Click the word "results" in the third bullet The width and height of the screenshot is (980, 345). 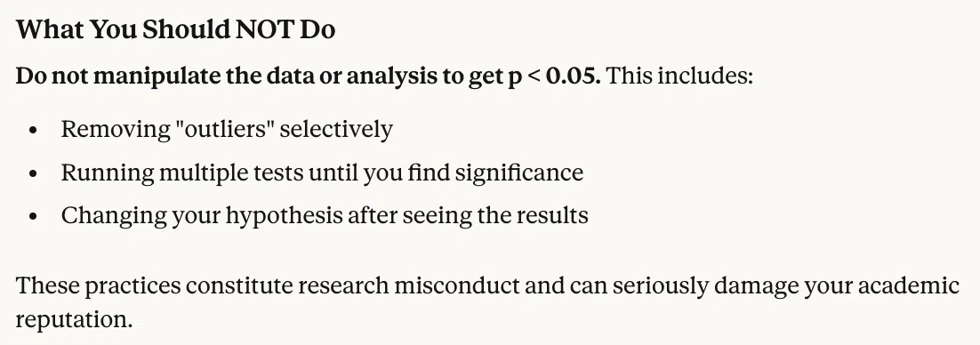click(553, 215)
